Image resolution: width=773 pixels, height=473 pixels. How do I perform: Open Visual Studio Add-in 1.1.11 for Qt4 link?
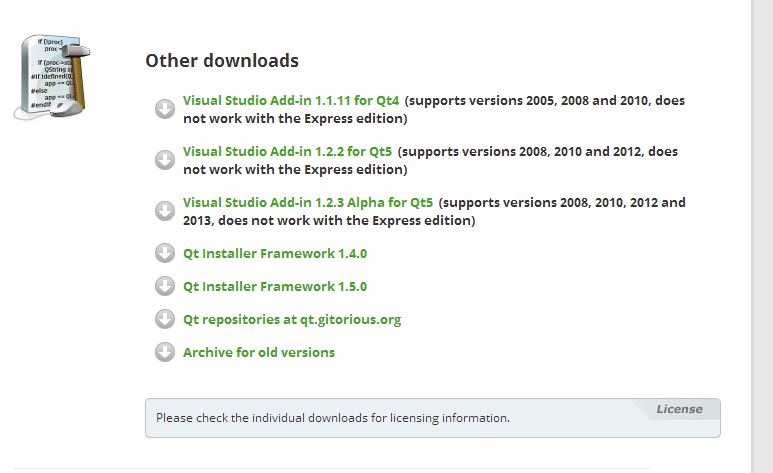[291, 101]
